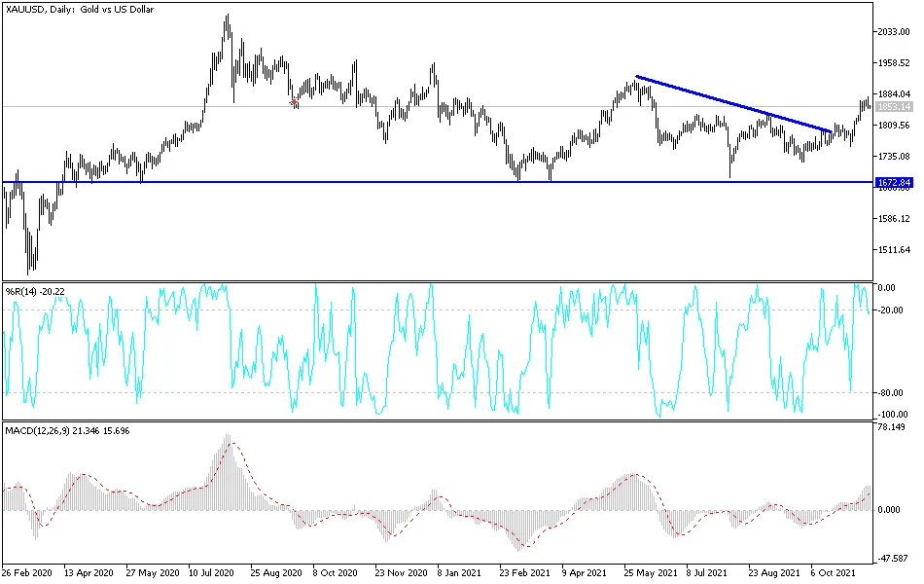Click the 0.00 MACD zero level label
924x584 pixels.
[889, 510]
